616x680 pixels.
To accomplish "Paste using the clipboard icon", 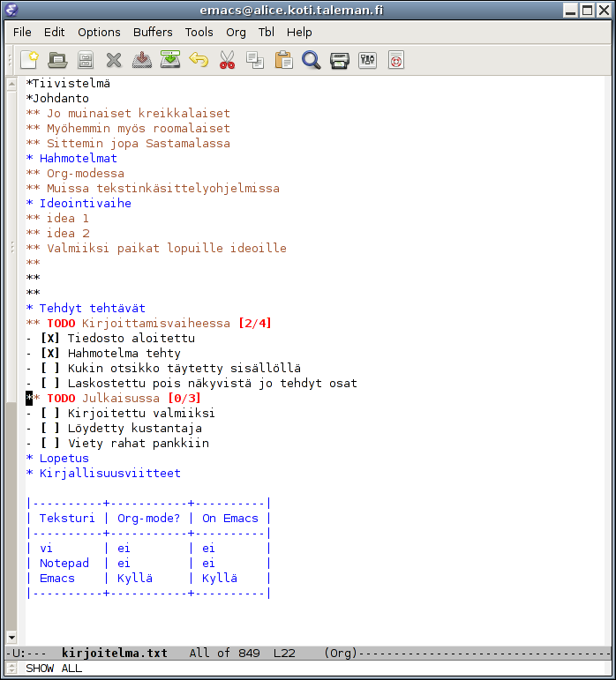I will pos(283,60).
